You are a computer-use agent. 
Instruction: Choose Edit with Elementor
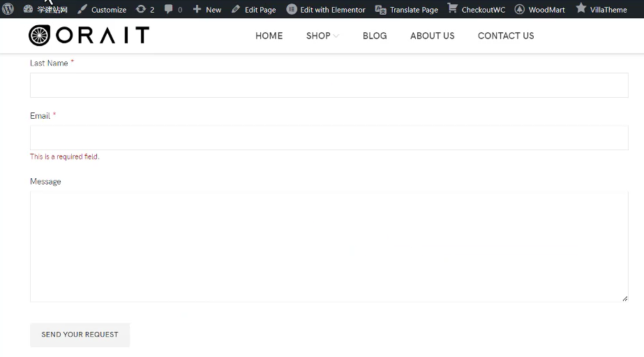(333, 10)
